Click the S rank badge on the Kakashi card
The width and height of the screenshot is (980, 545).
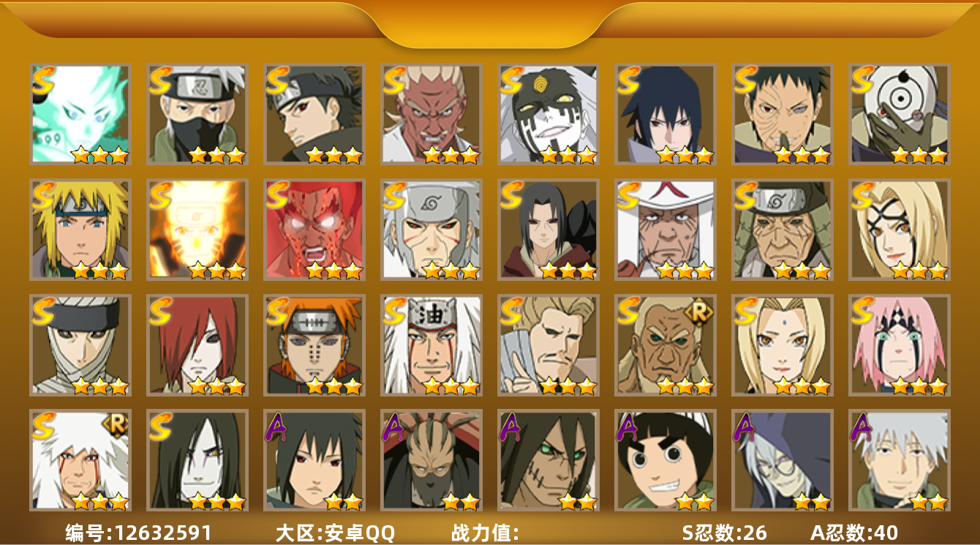click(x=161, y=80)
